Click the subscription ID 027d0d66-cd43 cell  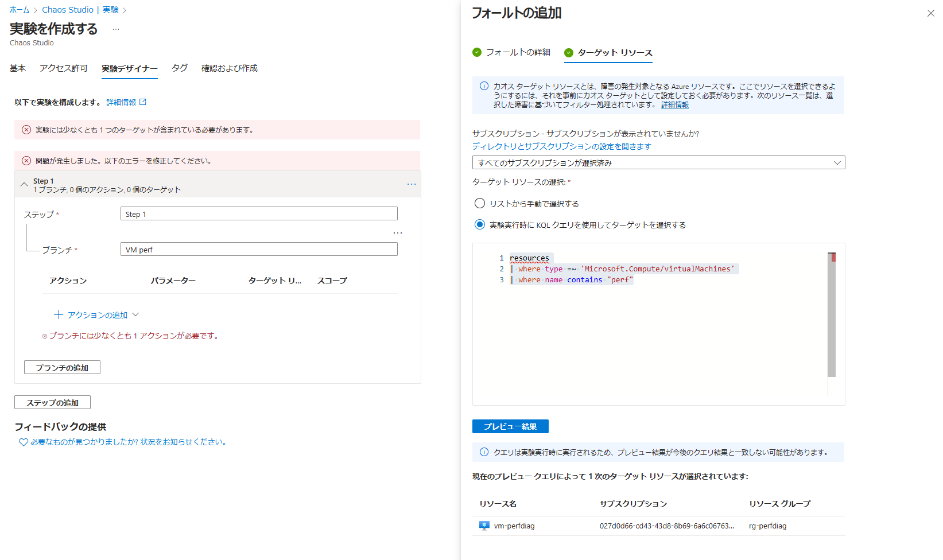pos(667,526)
